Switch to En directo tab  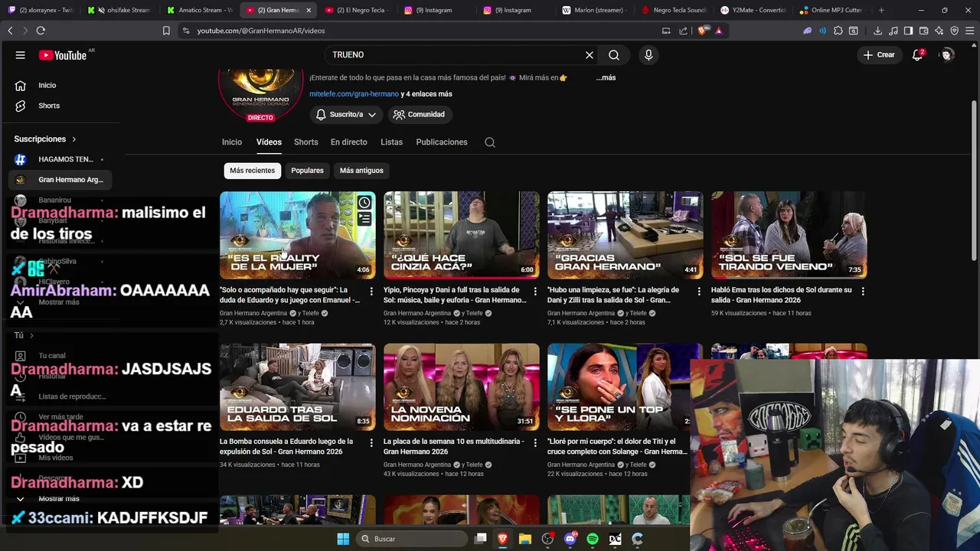click(349, 142)
